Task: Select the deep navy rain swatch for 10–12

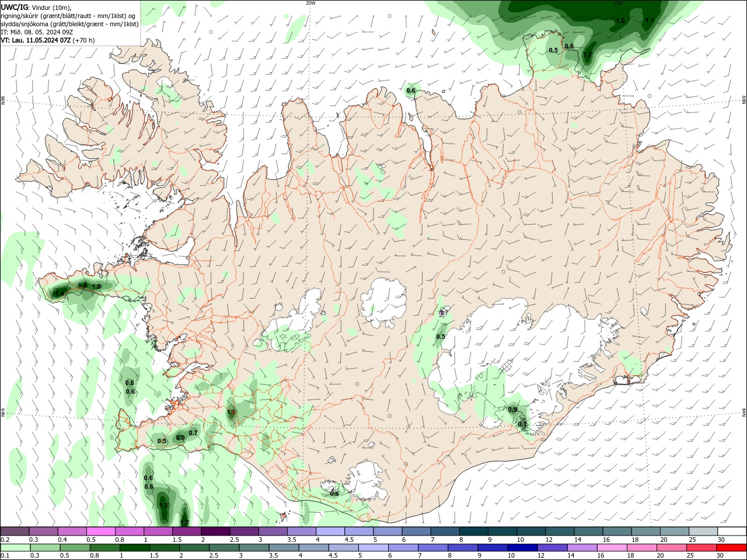Action: (522, 548)
